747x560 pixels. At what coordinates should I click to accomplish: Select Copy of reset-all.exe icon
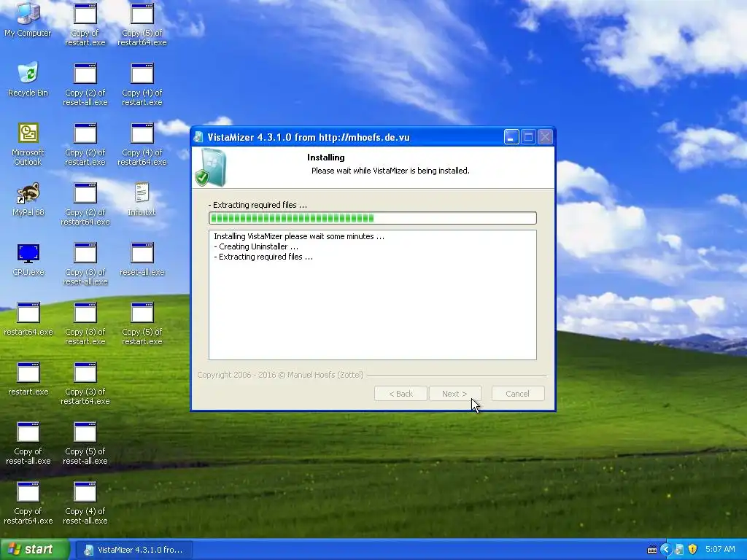[x=28, y=443]
